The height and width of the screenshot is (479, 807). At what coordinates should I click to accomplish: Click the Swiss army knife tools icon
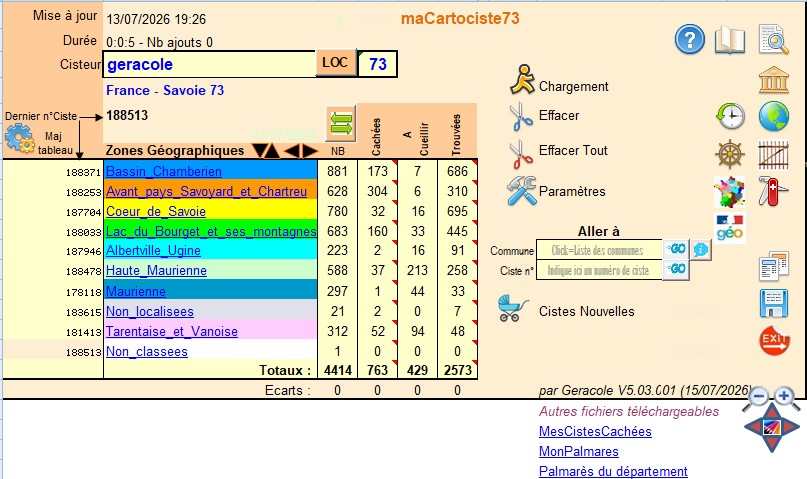[774, 191]
